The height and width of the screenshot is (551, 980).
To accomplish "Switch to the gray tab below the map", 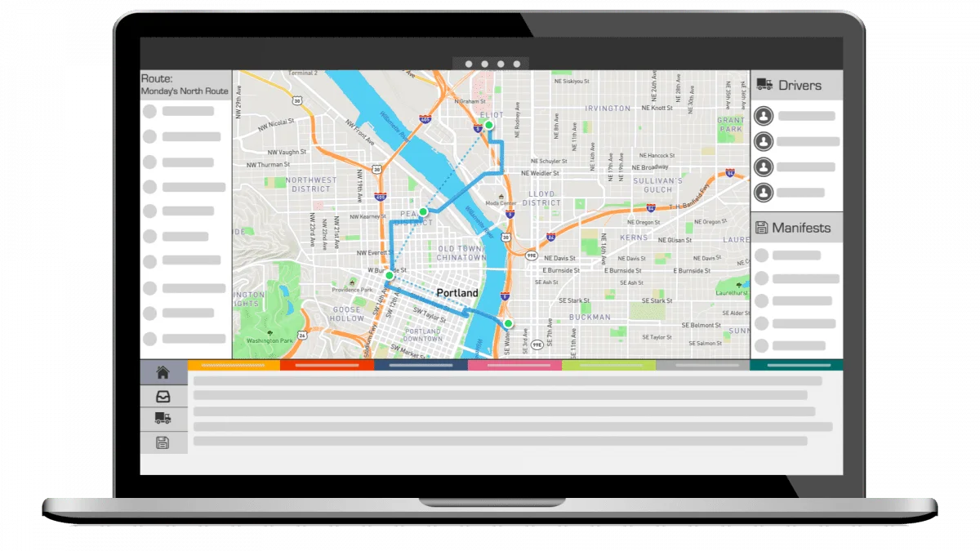I will 702,365.
